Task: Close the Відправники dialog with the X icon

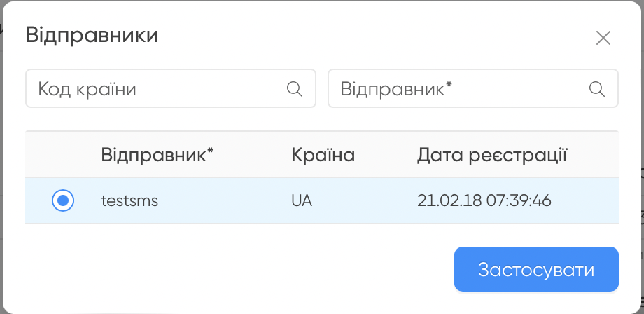Action: click(603, 39)
